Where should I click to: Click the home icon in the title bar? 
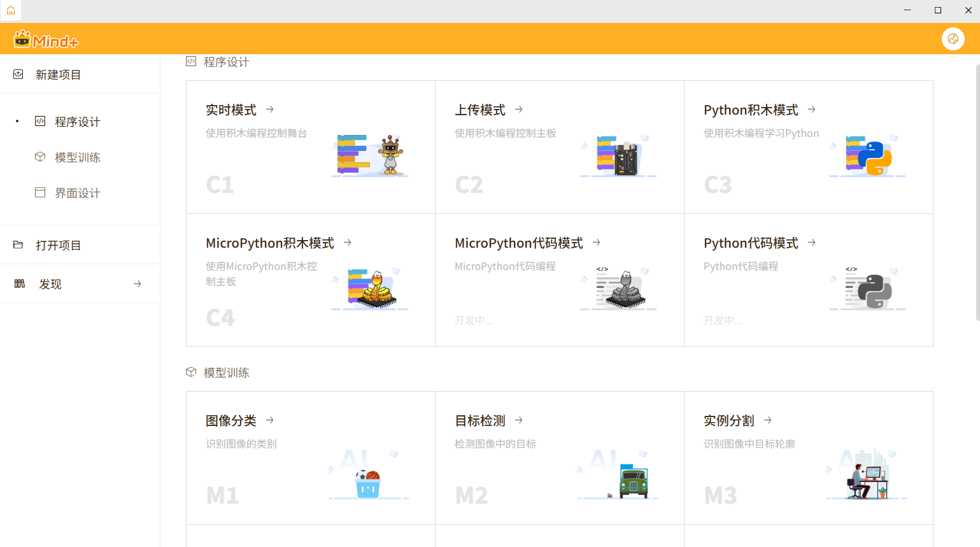11,10
